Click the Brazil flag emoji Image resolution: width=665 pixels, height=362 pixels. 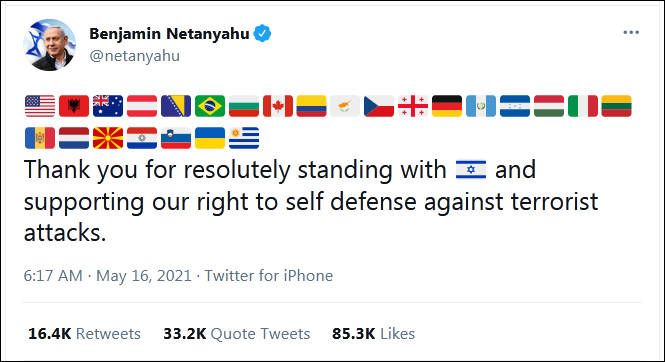210,106
